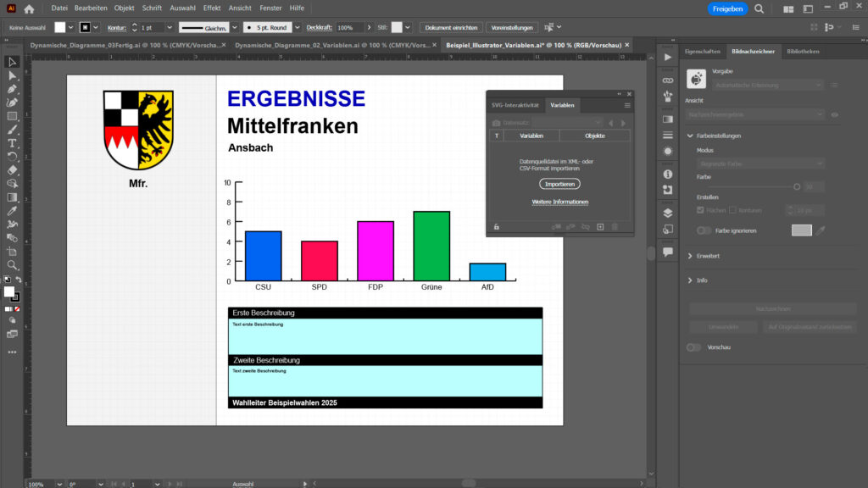Image resolution: width=868 pixels, height=488 pixels.
Task: Open the Stroke panel icon in dock
Action: coord(668,136)
